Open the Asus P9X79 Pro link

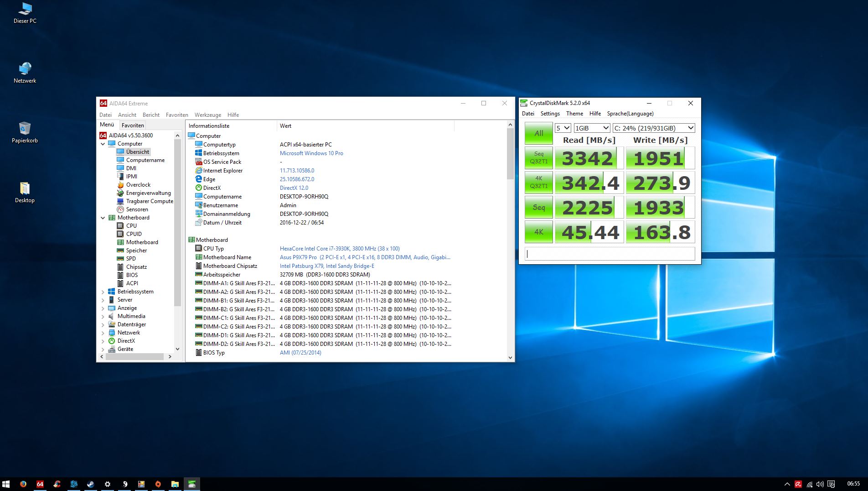coord(365,257)
